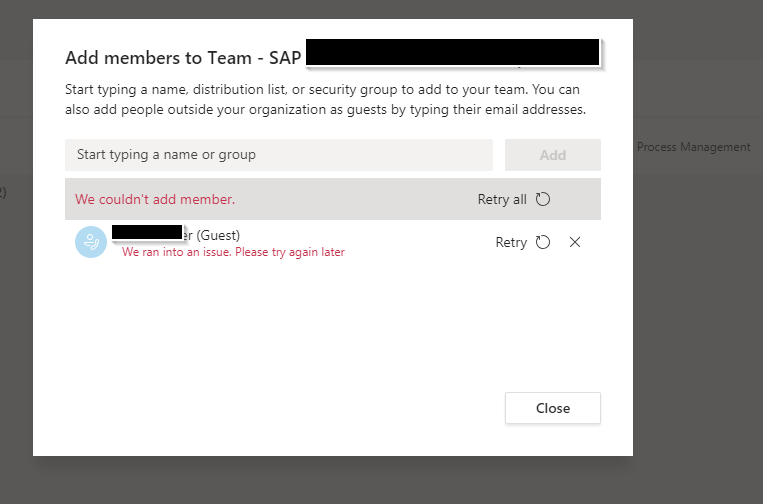
Task: Click the description text about adding guests
Action: (325, 99)
